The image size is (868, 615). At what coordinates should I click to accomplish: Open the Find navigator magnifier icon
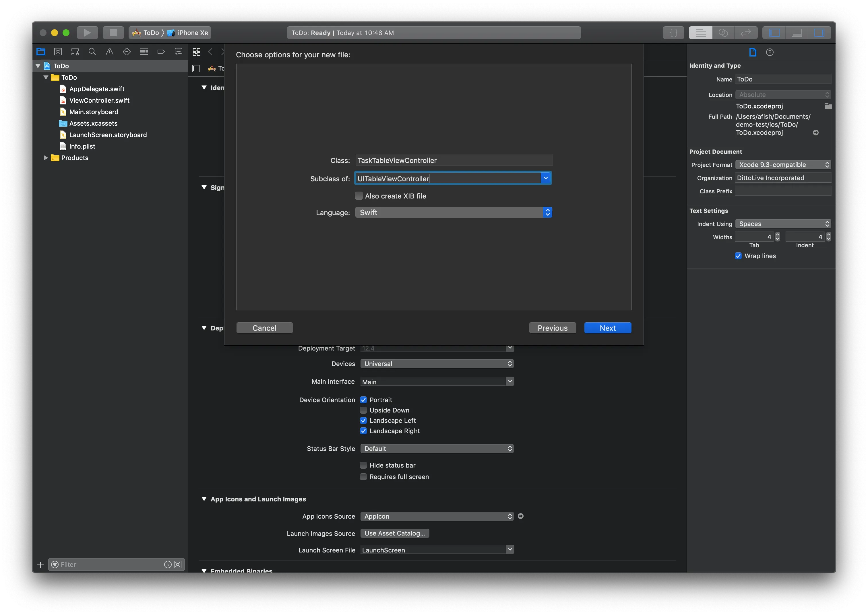92,52
